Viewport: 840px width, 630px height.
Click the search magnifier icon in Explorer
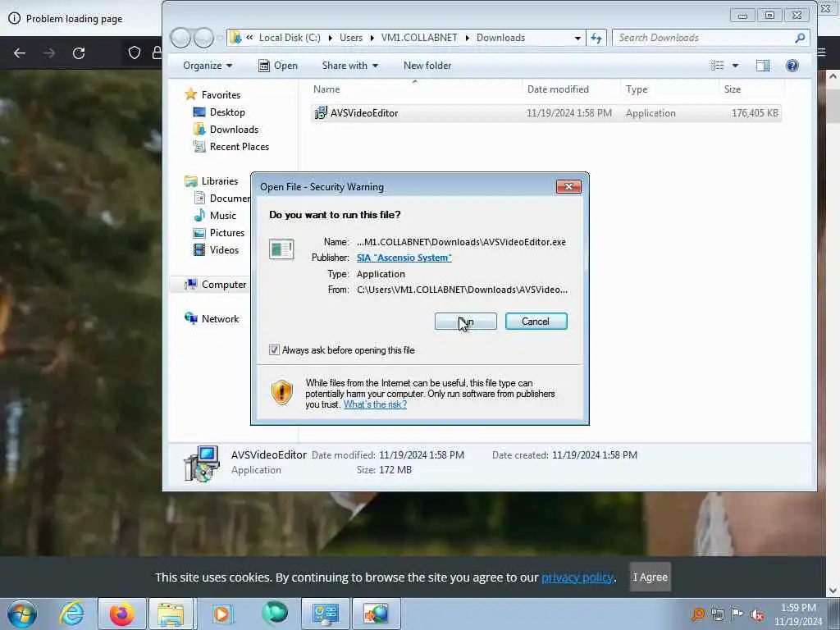click(800, 38)
